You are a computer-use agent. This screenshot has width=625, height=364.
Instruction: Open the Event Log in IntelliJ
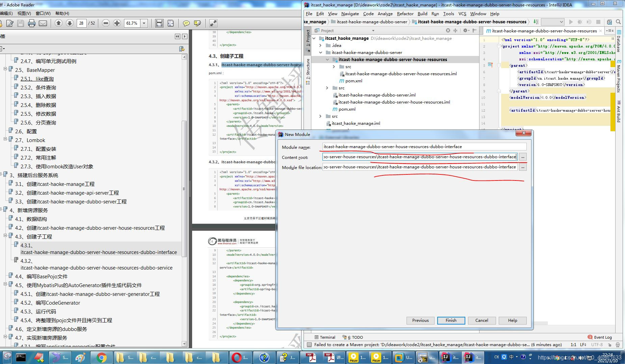tap(600, 337)
